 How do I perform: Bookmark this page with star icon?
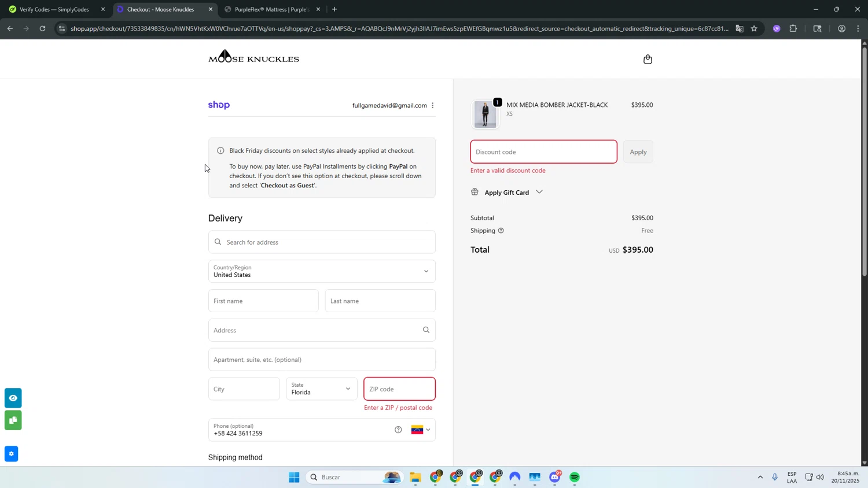click(754, 28)
